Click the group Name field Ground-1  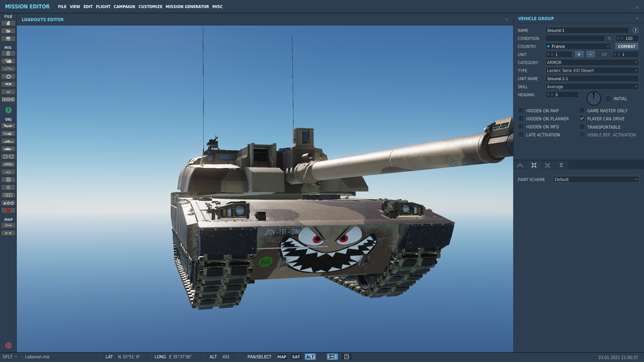pyautogui.click(x=587, y=30)
